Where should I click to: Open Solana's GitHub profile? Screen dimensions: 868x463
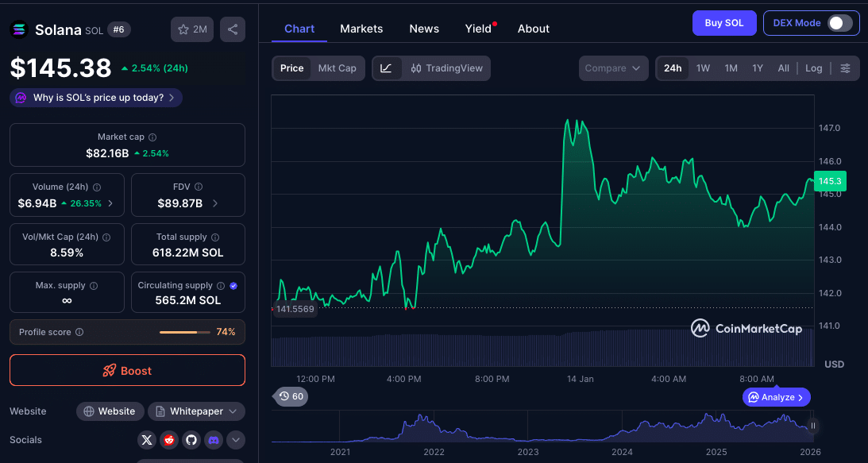tap(191, 440)
